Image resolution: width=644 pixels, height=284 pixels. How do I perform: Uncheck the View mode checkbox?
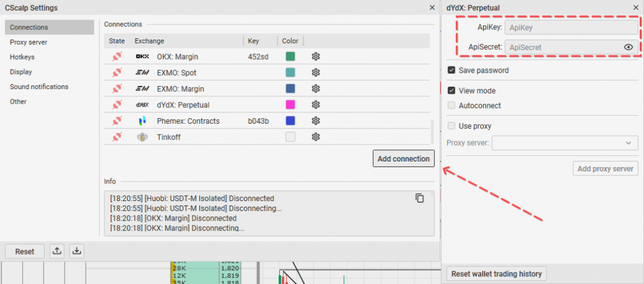point(452,90)
